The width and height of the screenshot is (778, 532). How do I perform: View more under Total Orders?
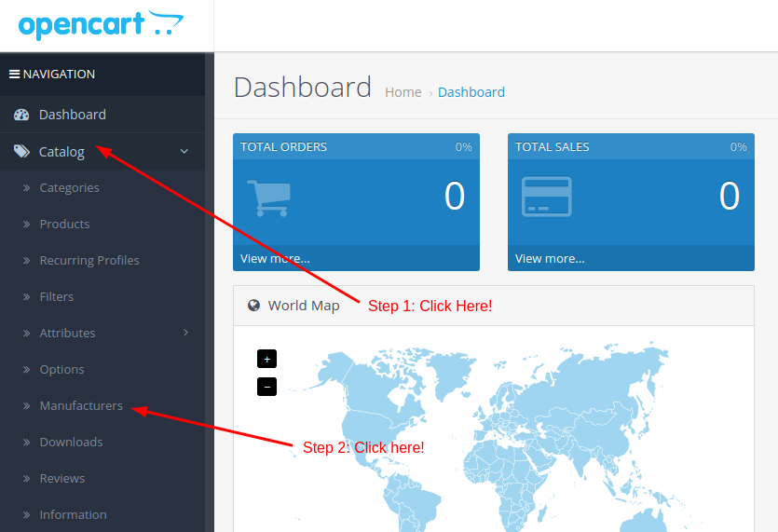[275, 259]
